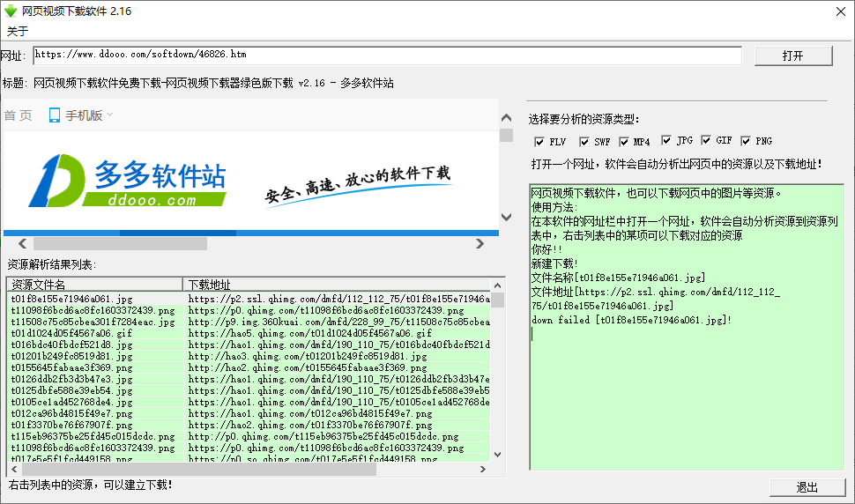Select row t01d1024d05f4567a06.gif

(x=249, y=333)
